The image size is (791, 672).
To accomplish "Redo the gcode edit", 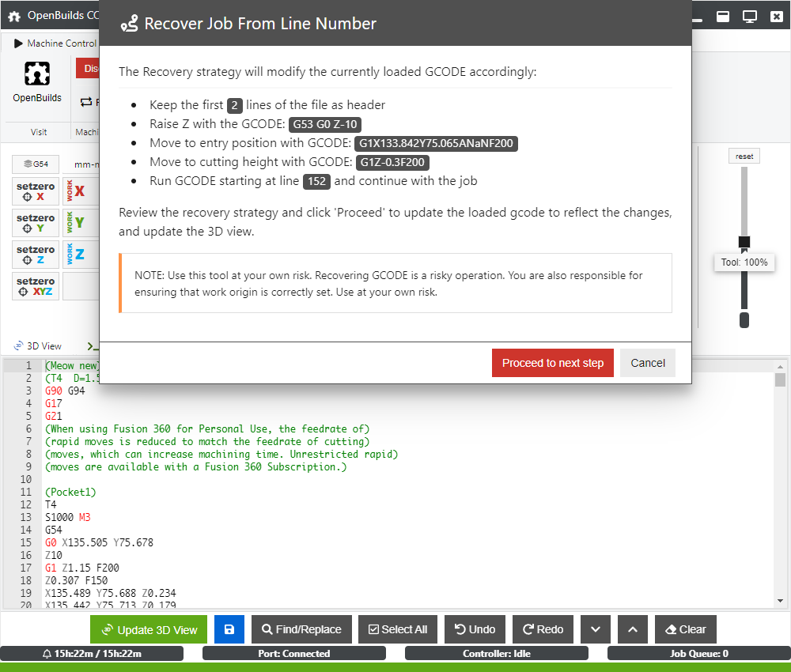I will [x=543, y=629].
